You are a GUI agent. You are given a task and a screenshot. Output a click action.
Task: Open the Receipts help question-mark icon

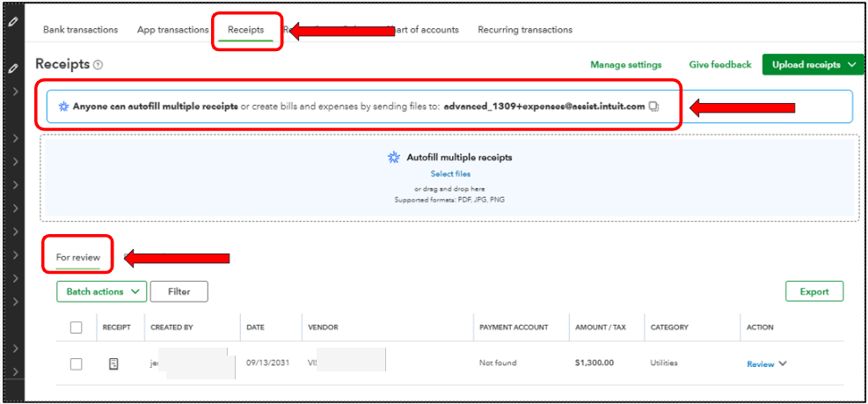click(x=98, y=65)
